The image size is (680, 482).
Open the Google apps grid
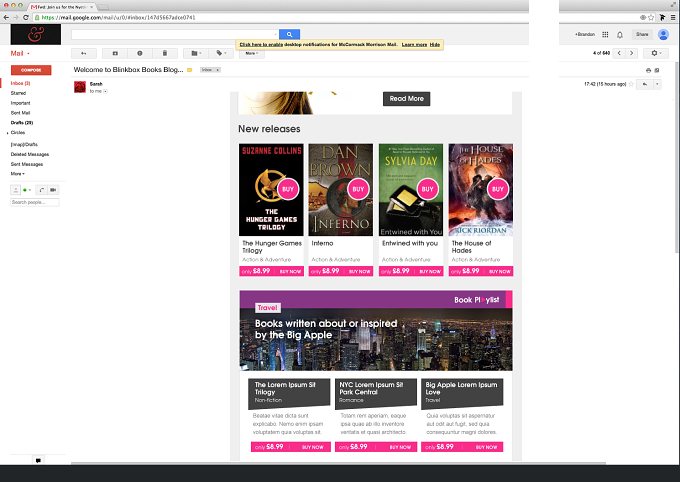tap(605, 34)
